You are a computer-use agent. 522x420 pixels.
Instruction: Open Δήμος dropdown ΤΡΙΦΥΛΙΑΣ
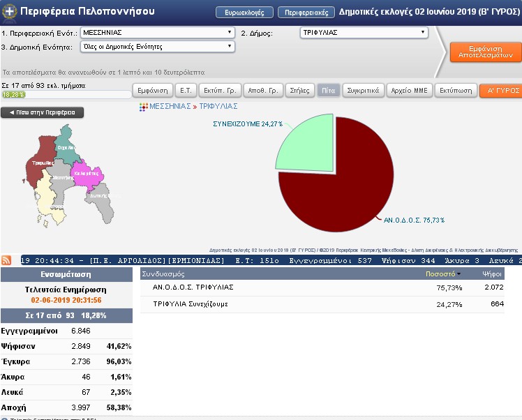pos(364,33)
